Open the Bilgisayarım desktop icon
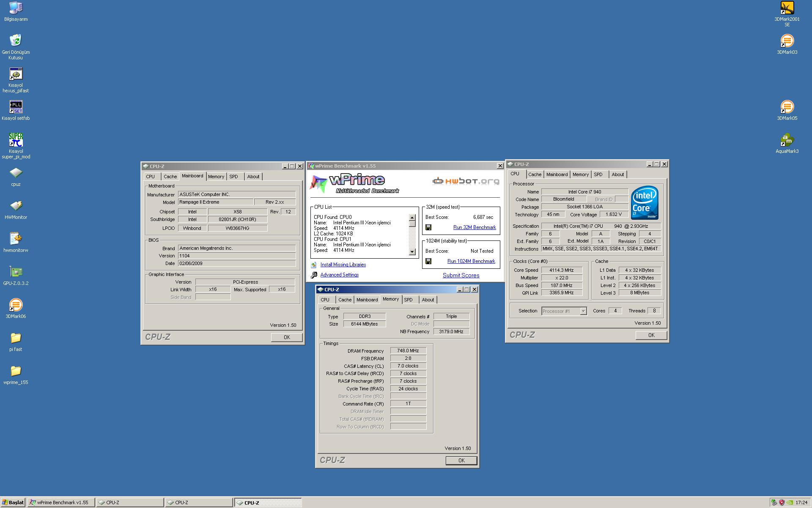This screenshot has width=812, height=508. point(16,8)
